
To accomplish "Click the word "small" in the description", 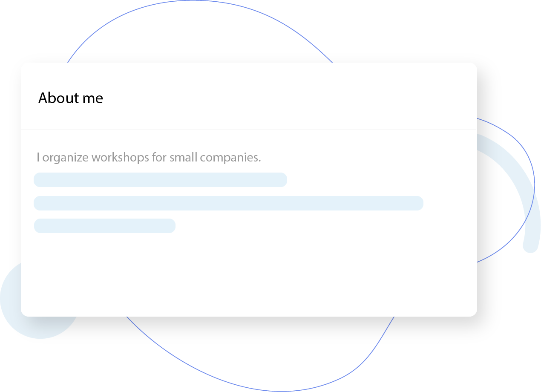I will point(183,158).
